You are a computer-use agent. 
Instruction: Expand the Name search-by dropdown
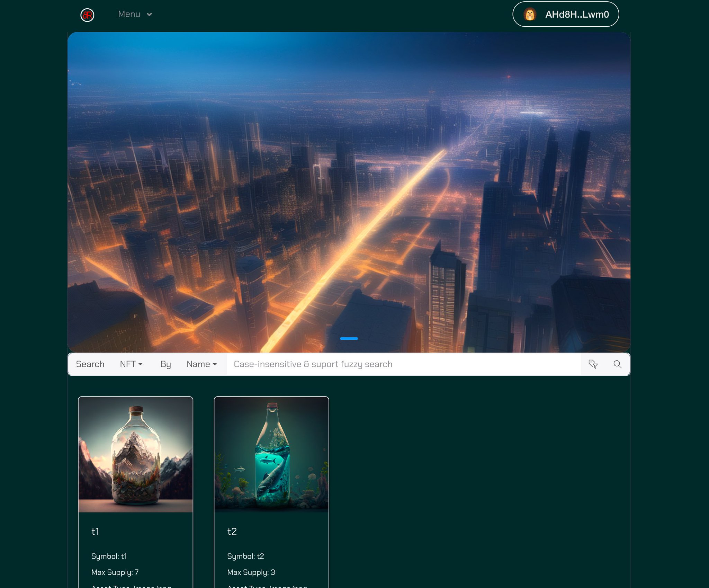pyautogui.click(x=201, y=364)
